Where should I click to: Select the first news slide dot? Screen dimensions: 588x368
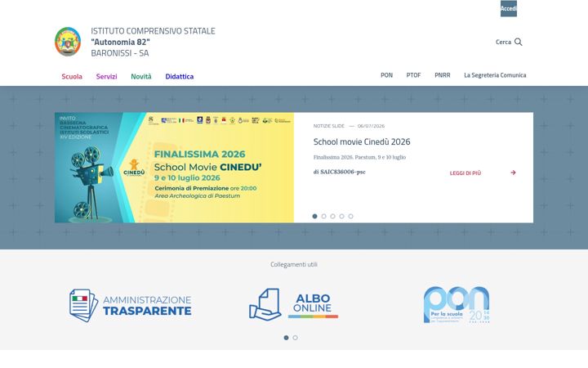point(314,216)
